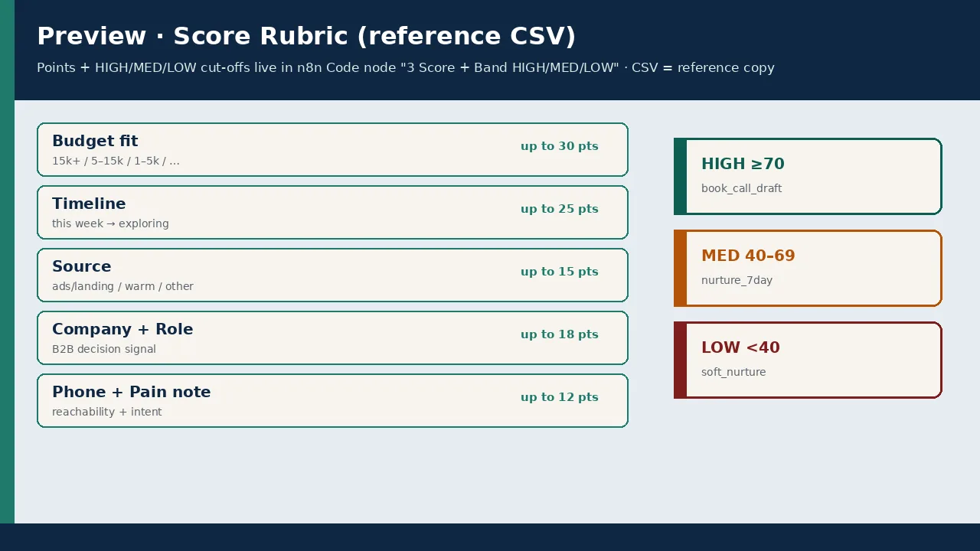Click the 'up to 18 pts' value
980x551 pixels.
(560, 334)
